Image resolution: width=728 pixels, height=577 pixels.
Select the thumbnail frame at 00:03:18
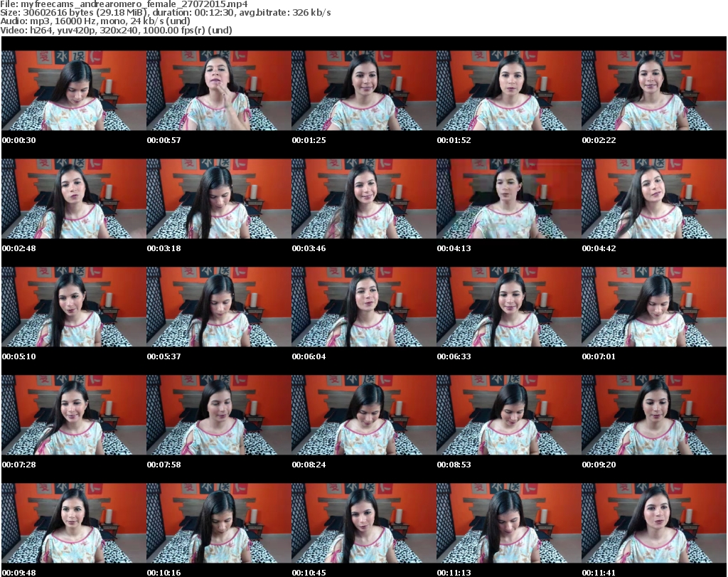pos(219,198)
